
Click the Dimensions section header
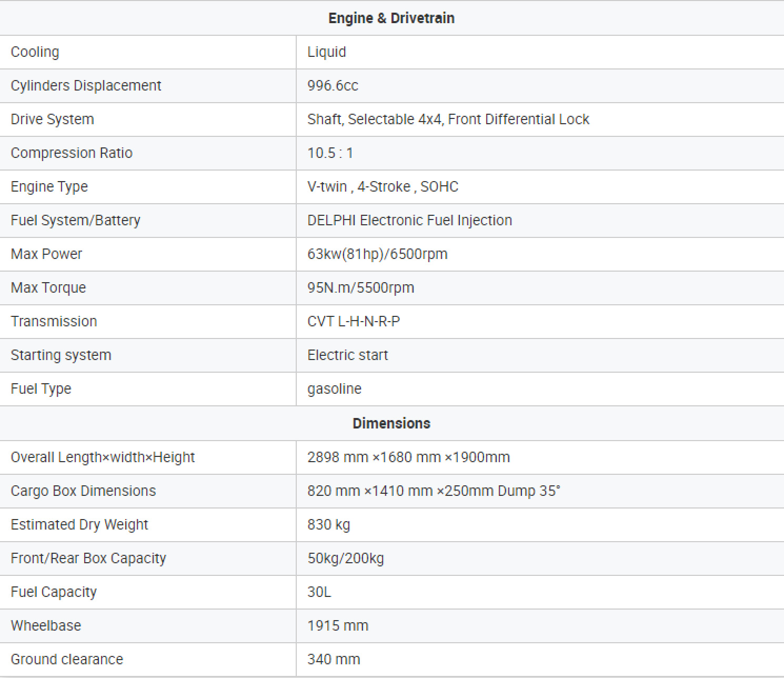coord(391,423)
